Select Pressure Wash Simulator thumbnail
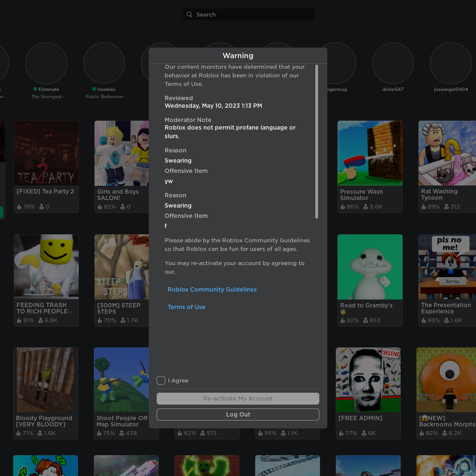This screenshot has width=476, height=476. pyautogui.click(x=370, y=153)
